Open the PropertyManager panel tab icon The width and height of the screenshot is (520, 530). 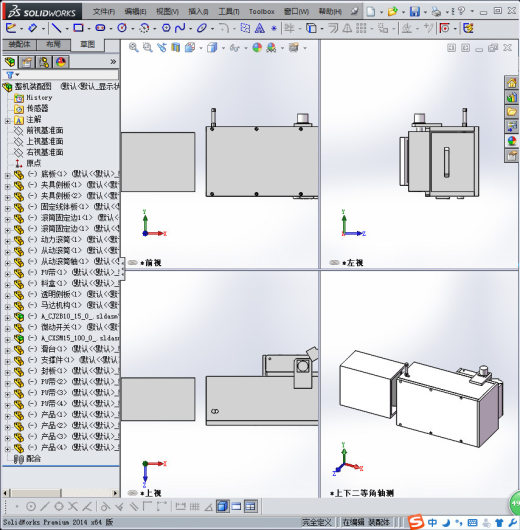point(27,62)
